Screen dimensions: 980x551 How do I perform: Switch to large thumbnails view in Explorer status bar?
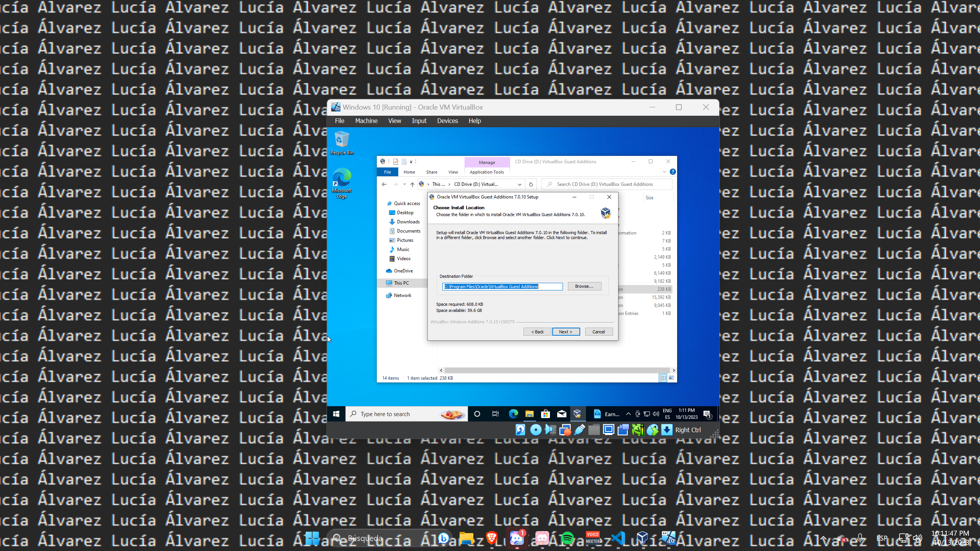671,378
